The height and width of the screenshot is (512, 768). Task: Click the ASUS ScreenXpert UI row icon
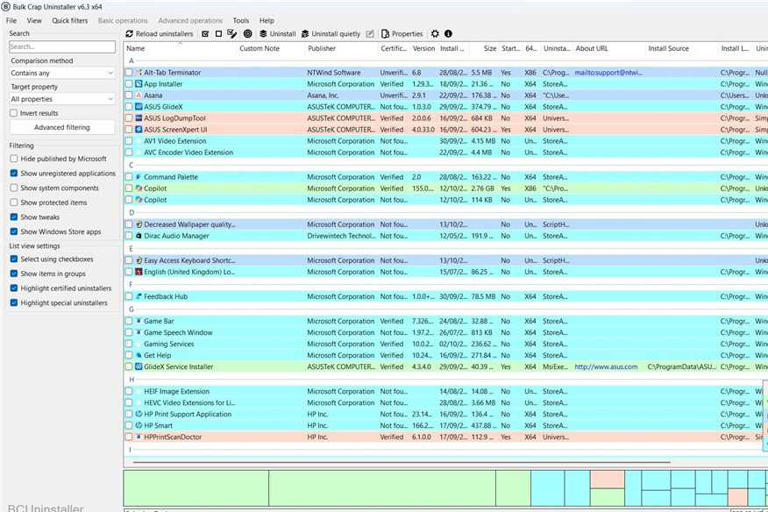[139, 129]
